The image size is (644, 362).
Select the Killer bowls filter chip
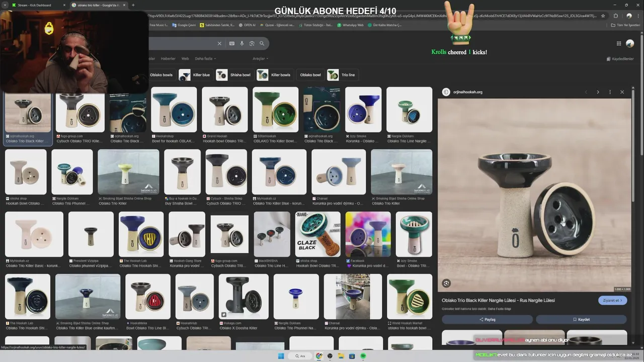(x=275, y=75)
